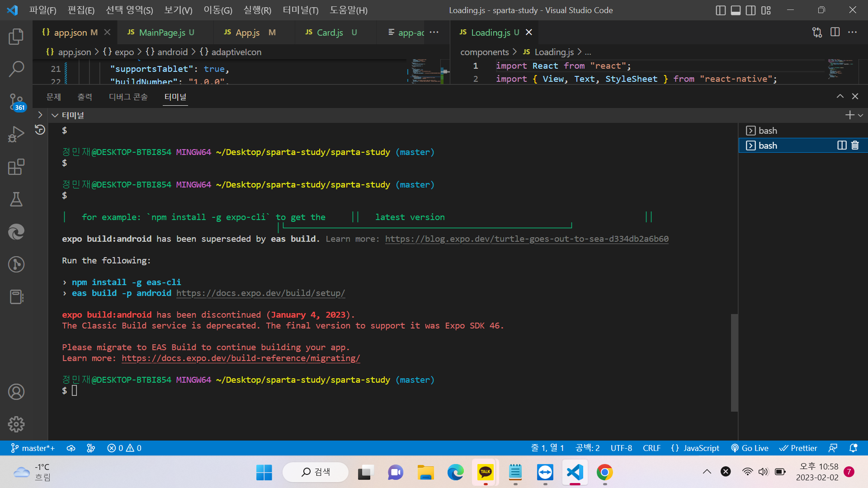The height and width of the screenshot is (488, 868).
Task: Open the new terminal launch profile dropdown
Action: pyautogui.click(x=861, y=115)
